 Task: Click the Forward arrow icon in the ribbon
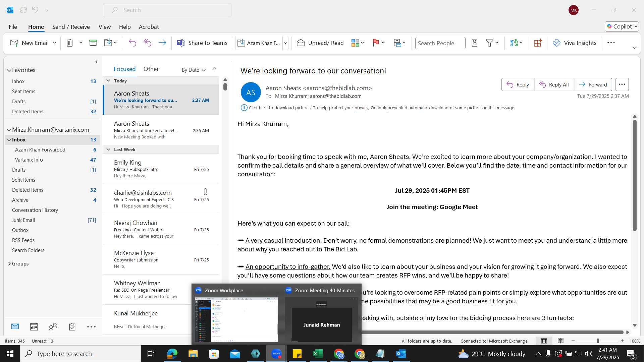pos(162,43)
